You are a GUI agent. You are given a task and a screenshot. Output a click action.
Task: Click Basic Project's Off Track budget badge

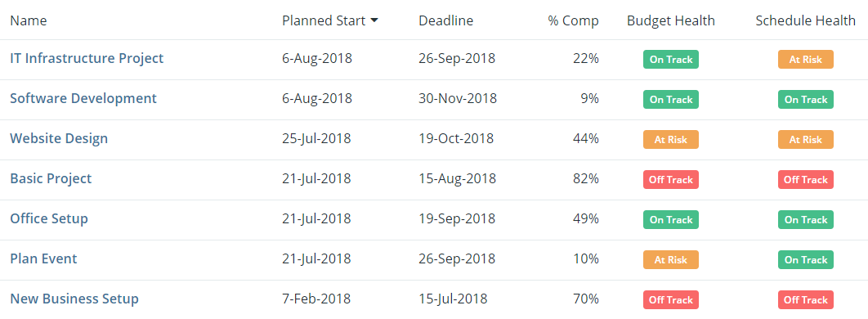(x=671, y=179)
